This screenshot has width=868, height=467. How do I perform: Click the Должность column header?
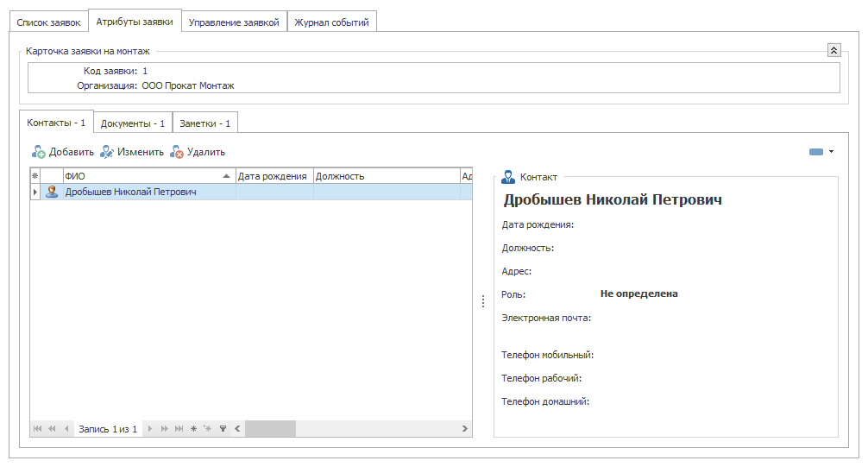click(387, 176)
